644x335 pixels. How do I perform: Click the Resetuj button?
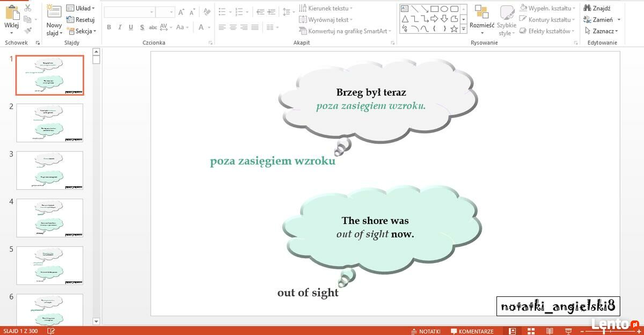80,19
